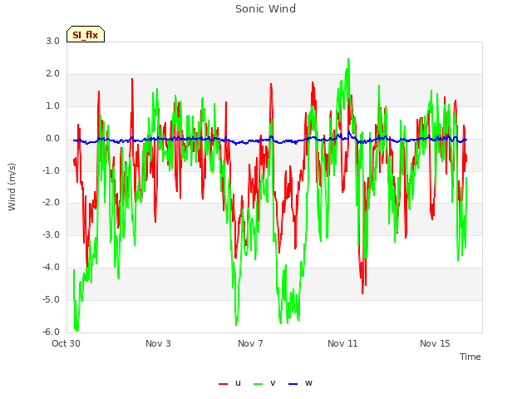Click the '-1.0' y-axis tick label
The height and width of the screenshot is (399, 532).
tap(52, 170)
